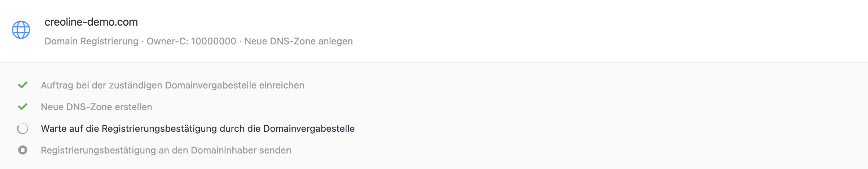The width and height of the screenshot is (868, 169).
Task: Click the Owner-C: 10000000 text
Action: tap(192, 41)
